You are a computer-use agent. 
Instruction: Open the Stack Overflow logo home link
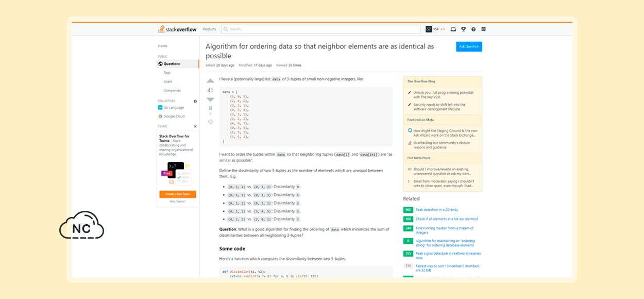tap(178, 29)
